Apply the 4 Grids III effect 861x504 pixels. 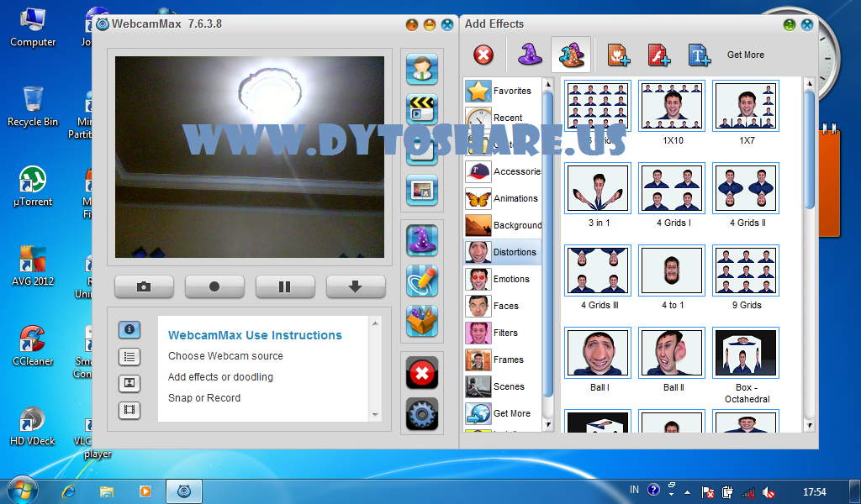click(x=598, y=270)
